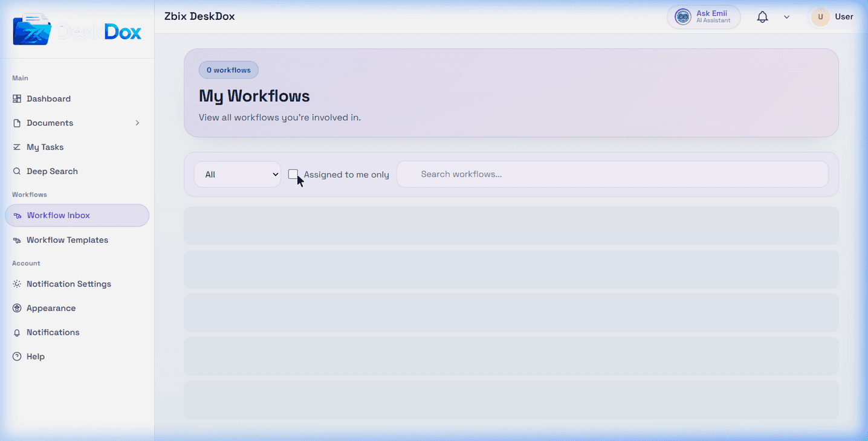Go to the Dashboard page
Image resolution: width=868 pixels, height=441 pixels.
(x=77, y=98)
